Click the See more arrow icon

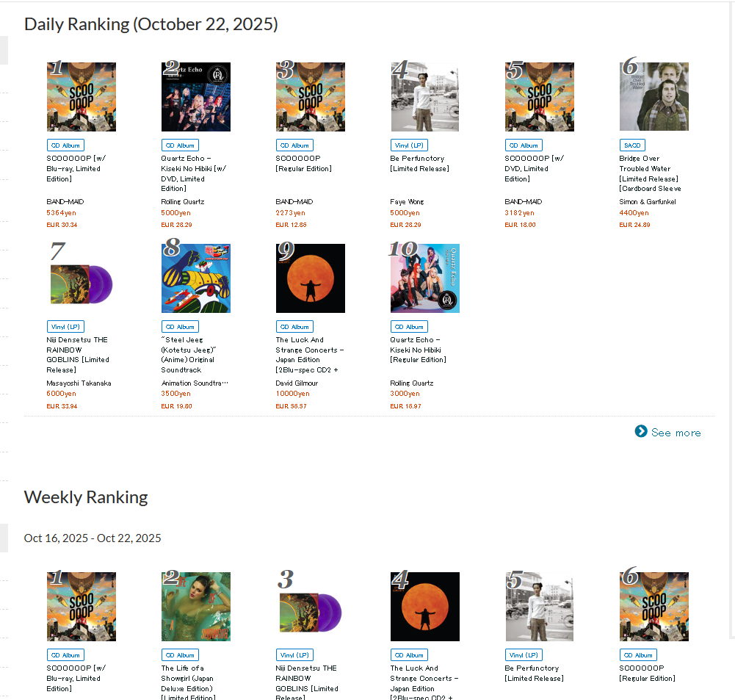coord(641,432)
